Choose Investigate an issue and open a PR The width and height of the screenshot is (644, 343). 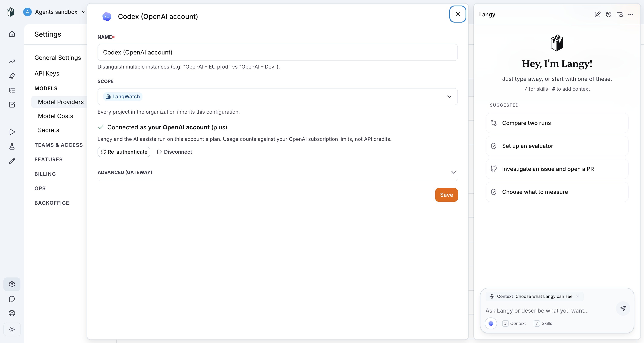click(x=557, y=169)
